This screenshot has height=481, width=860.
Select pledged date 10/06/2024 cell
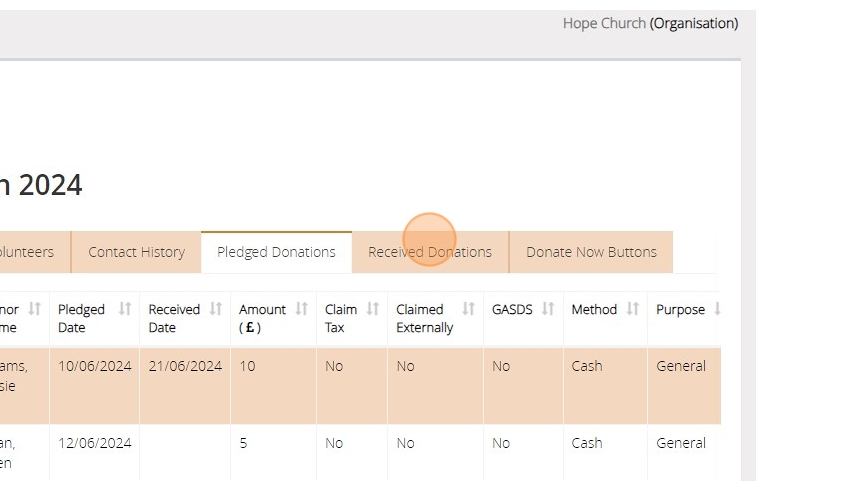click(x=94, y=366)
